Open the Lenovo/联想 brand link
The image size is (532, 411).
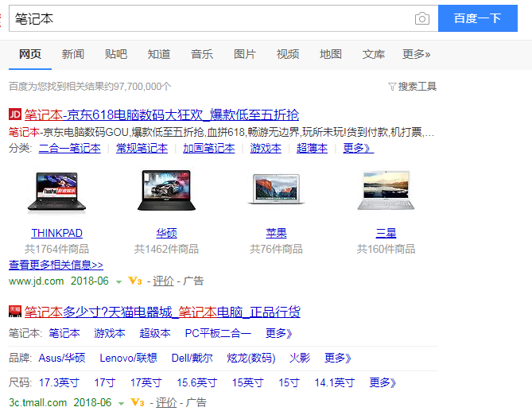pyautogui.click(x=128, y=358)
